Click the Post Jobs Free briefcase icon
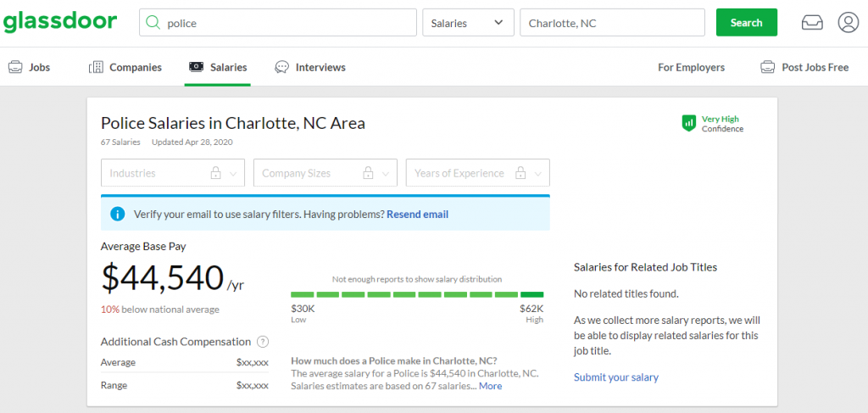 pyautogui.click(x=768, y=67)
